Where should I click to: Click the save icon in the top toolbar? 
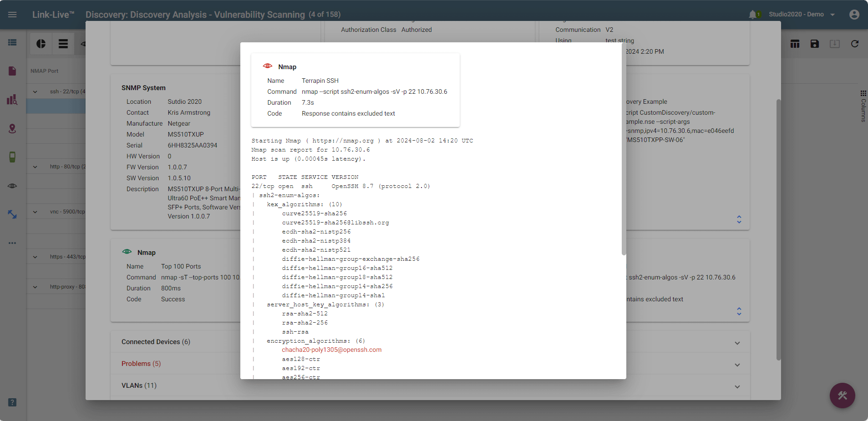click(x=814, y=43)
